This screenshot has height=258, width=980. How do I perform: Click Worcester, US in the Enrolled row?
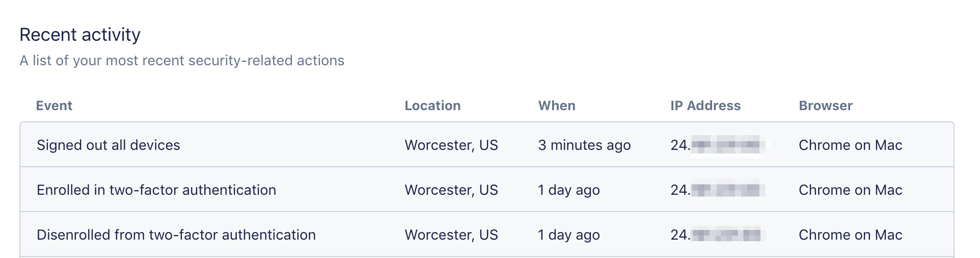pos(451,190)
